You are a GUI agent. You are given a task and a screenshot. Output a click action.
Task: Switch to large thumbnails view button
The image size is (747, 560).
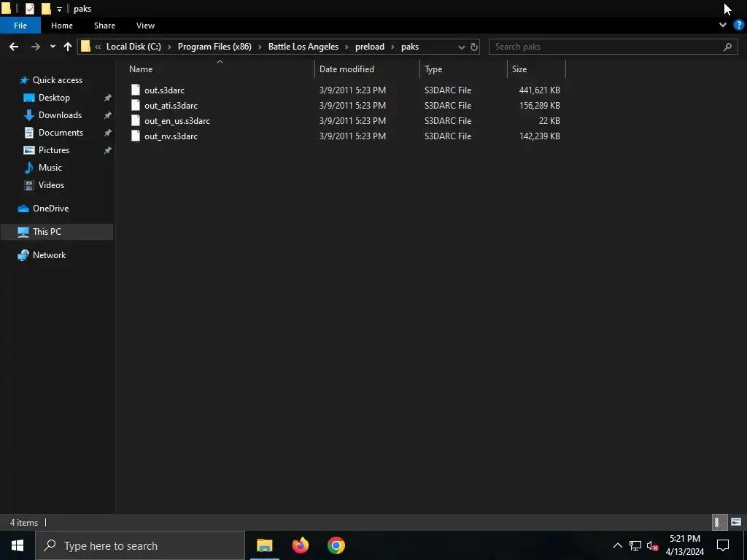tap(735, 522)
